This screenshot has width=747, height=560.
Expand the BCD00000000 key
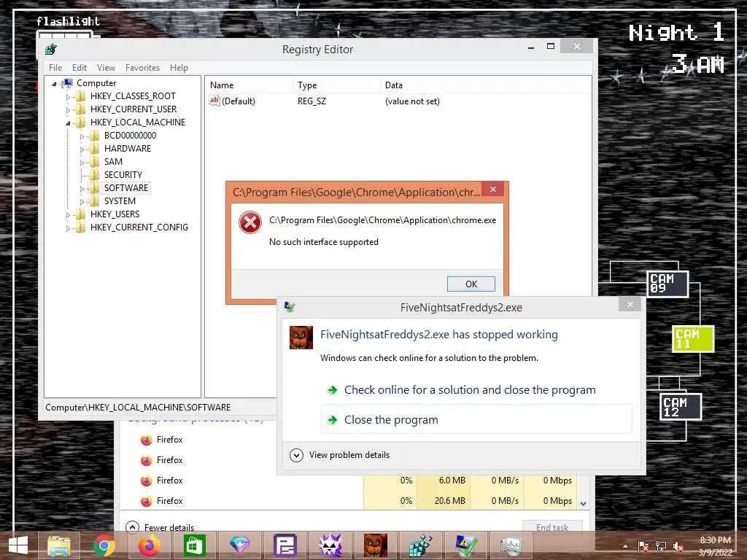click(82, 136)
